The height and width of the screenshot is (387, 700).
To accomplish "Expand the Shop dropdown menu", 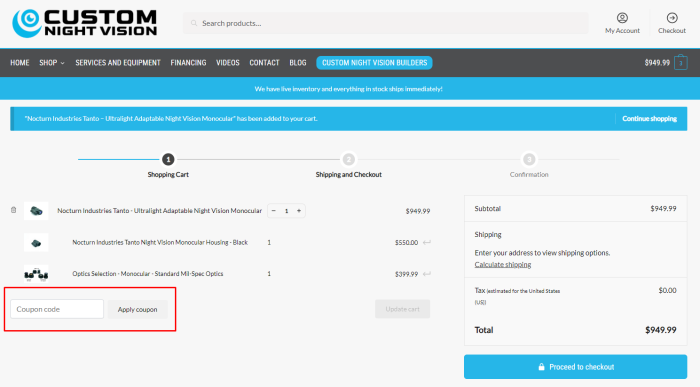I will 52,63.
